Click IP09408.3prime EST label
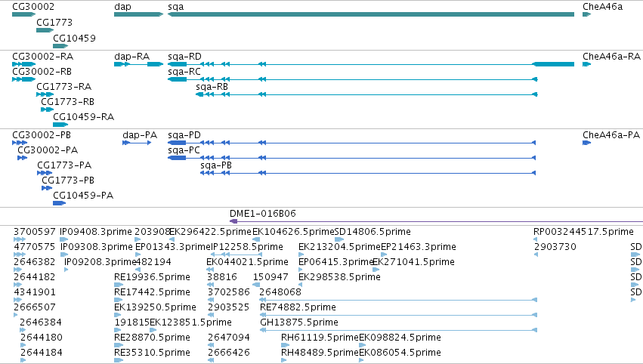The height and width of the screenshot is (364, 643). click(96, 232)
